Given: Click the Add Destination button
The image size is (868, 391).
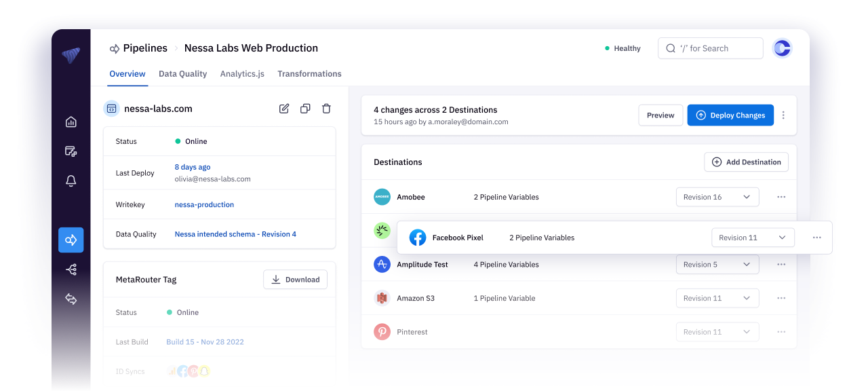Looking at the screenshot, I should click(x=746, y=162).
